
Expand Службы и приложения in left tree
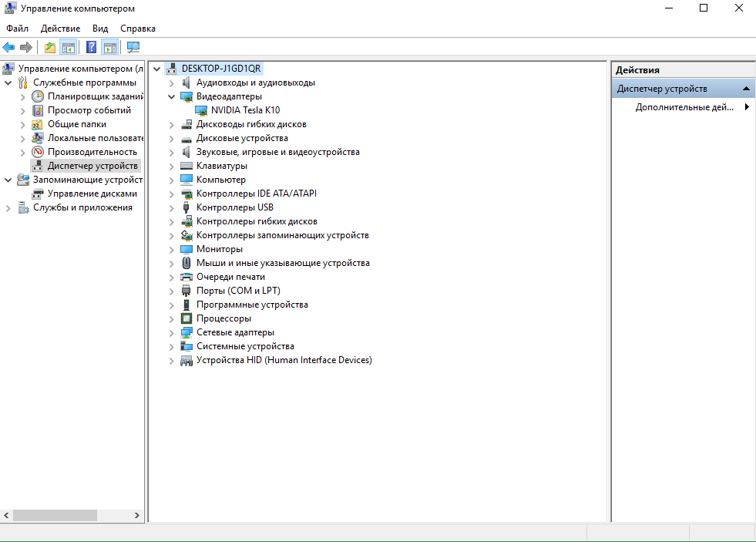click(8, 208)
